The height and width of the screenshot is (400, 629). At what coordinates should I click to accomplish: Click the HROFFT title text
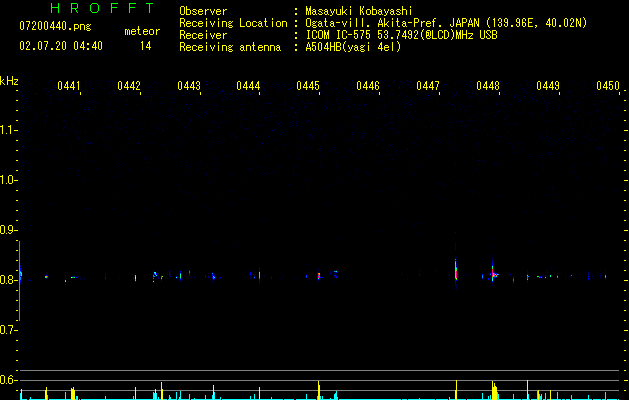(103, 8)
